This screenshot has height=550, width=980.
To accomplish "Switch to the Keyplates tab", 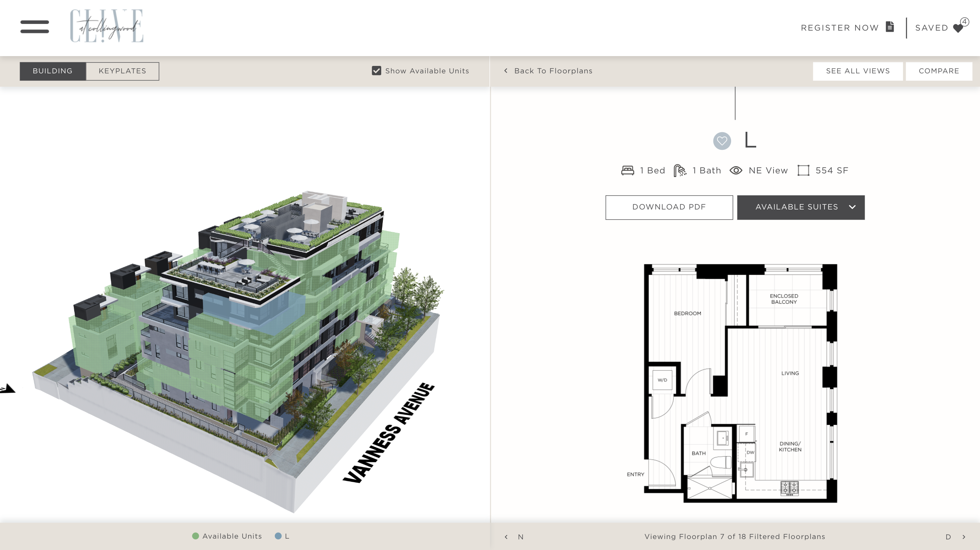I will pos(122,71).
